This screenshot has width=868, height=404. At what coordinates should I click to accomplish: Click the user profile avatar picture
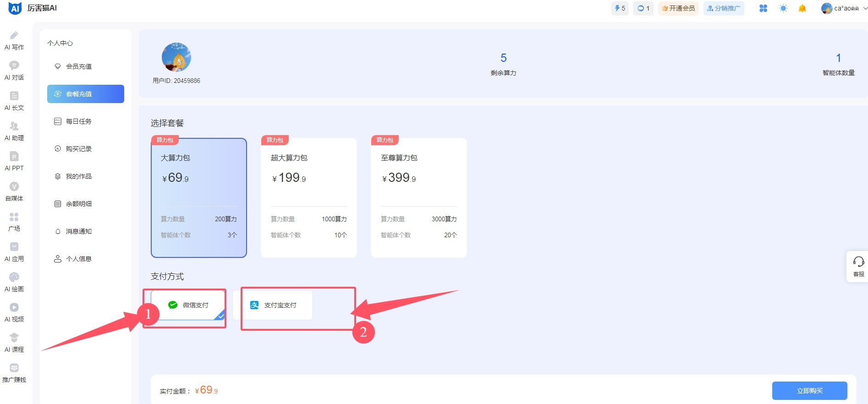[176, 57]
